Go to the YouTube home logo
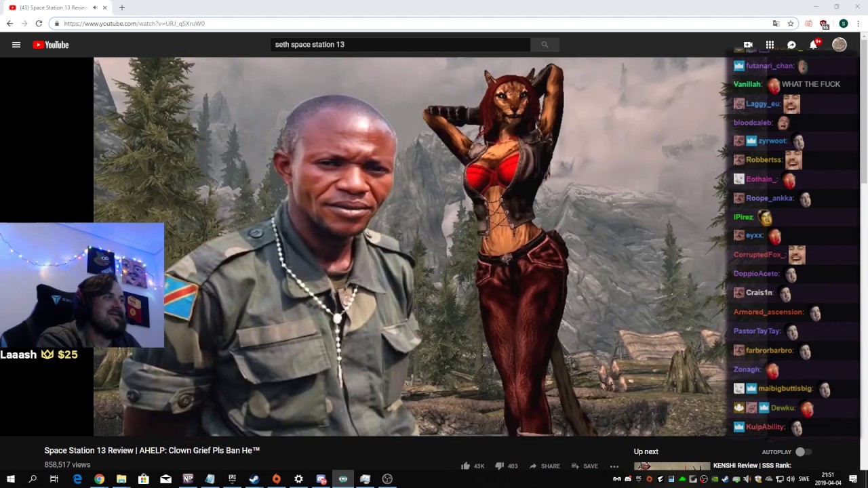Viewport: 868px width, 488px height. [51, 45]
